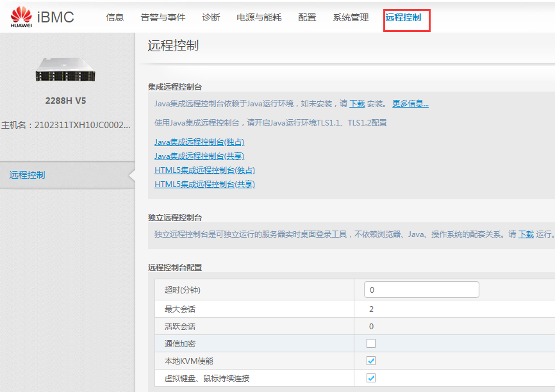Image resolution: width=555 pixels, height=392 pixels.
Task: Click the 2288H V5 server image
Action: click(65, 69)
